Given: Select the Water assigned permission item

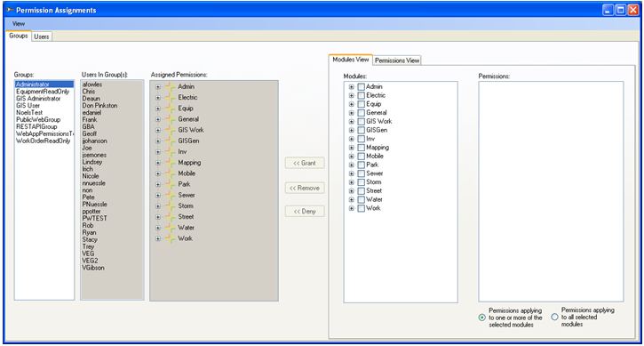Looking at the screenshot, I should pos(186,228).
